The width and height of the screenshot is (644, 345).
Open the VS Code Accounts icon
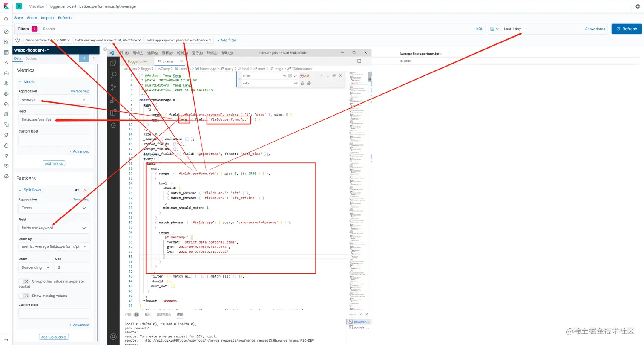click(x=113, y=337)
